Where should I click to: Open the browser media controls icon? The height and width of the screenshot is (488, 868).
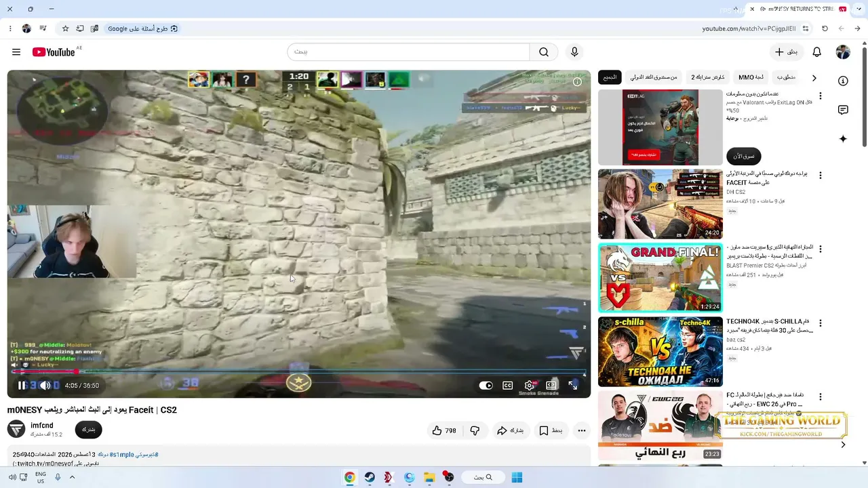tap(43, 28)
